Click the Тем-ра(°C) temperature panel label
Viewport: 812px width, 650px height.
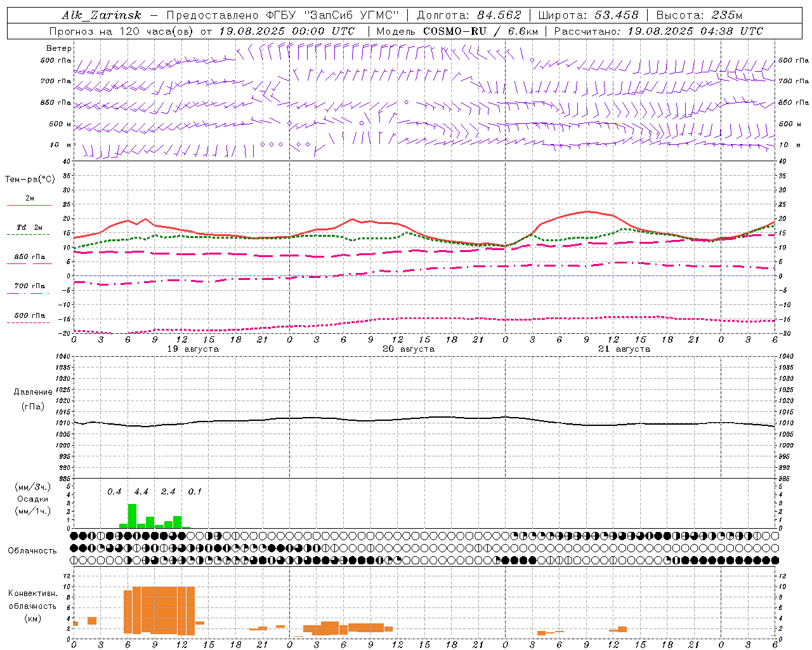click(x=30, y=180)
